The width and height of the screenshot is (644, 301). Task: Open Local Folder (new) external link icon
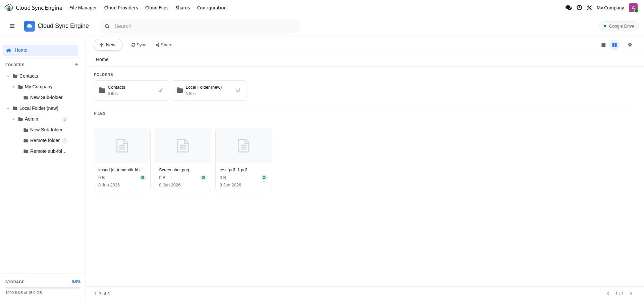point(238,90)
